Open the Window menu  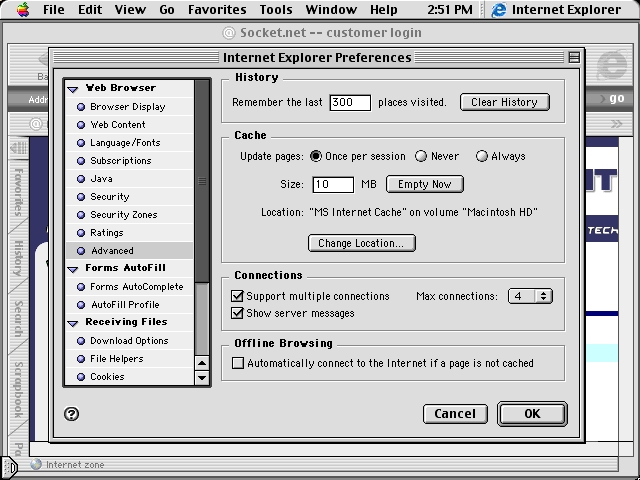point(331,9)
